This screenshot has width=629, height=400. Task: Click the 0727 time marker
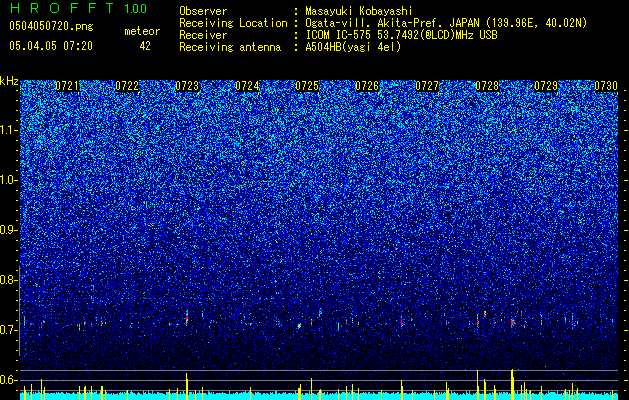coord(427,86)
